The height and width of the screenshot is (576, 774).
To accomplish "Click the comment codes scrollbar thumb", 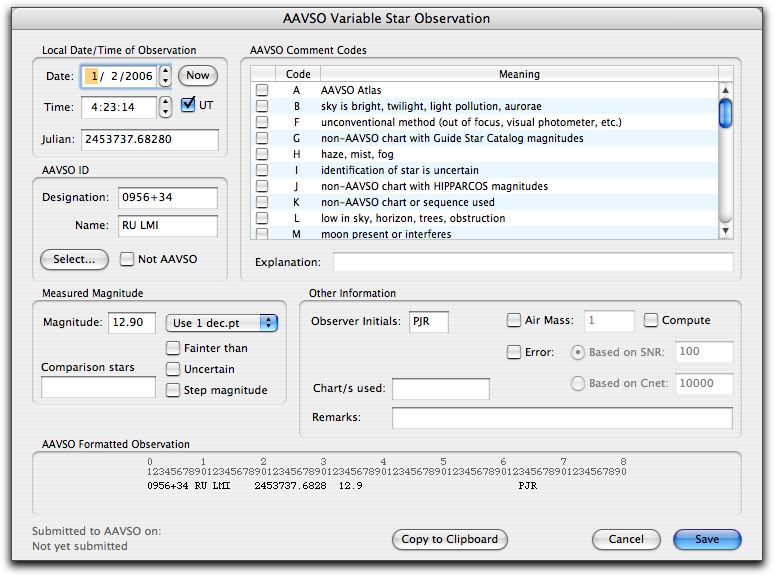I will (725, 113).
